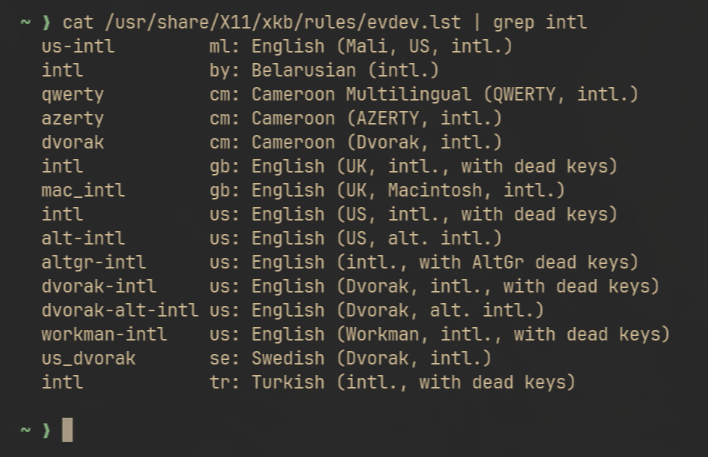Click 'English (UK, Macintosh, intl.)' text
The height and width of the screenshot is (457, 708).
click(408, 190)
